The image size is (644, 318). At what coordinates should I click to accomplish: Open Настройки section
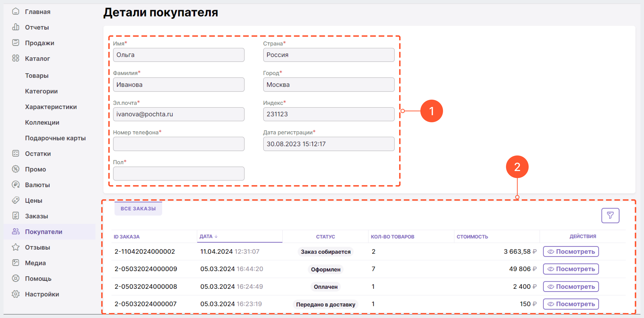[x=42, y=294]
